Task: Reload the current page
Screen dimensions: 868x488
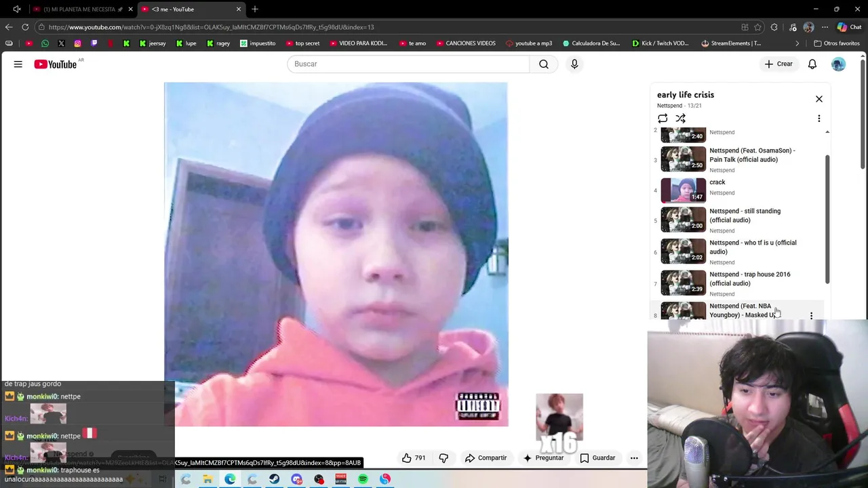Action: tap(25, 27)
